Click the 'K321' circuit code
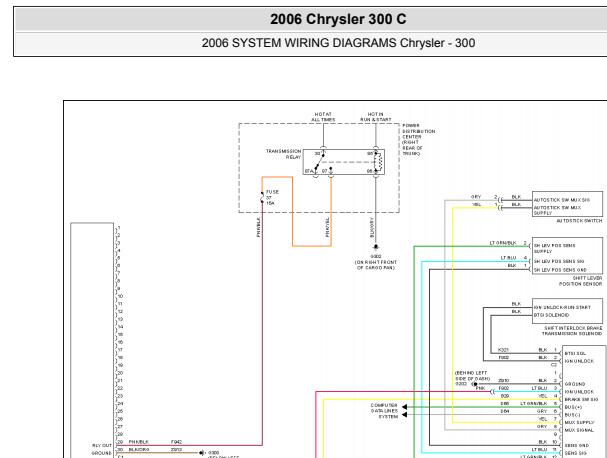The width and height of the screenshot is (607, 458). coord(503,350)
